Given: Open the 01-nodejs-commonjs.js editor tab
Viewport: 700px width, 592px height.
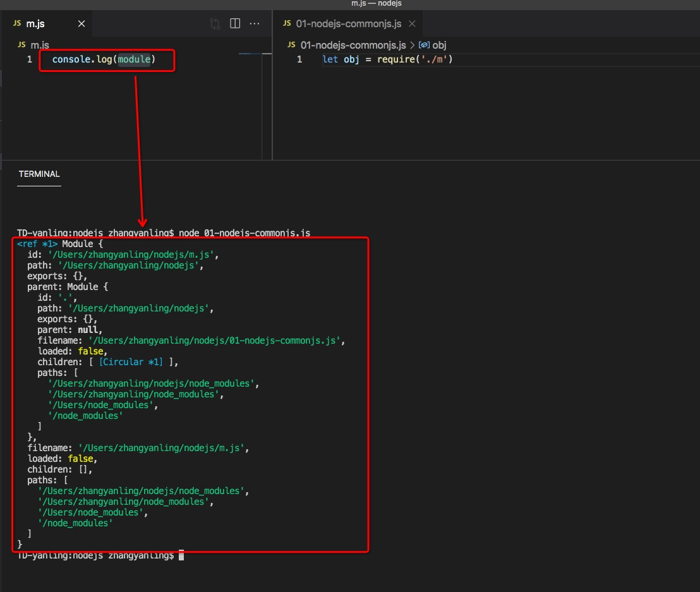Looking at the screenshot, I should click(x=348, y=23).
